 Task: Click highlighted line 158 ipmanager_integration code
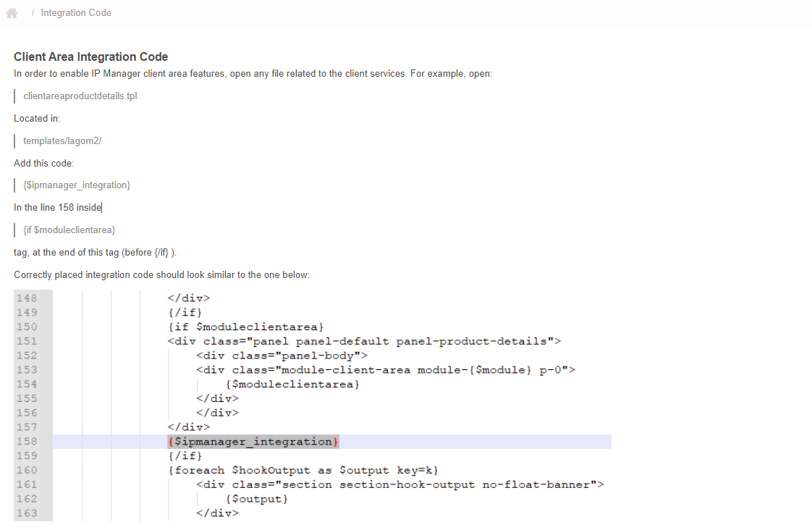click(253, 442)
